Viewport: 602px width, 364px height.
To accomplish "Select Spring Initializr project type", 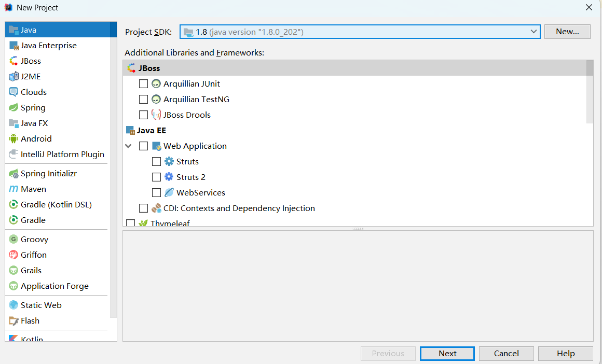I will pos(57,174).
